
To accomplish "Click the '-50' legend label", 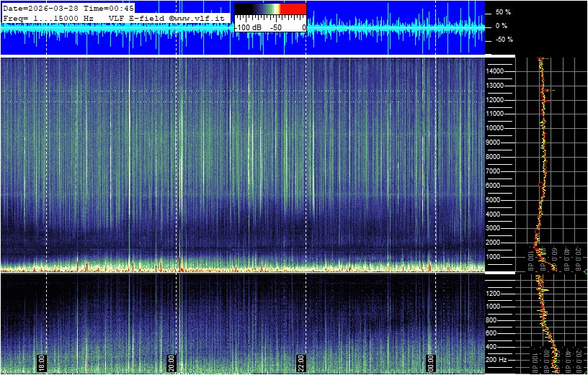I will [x=277, y=28].
